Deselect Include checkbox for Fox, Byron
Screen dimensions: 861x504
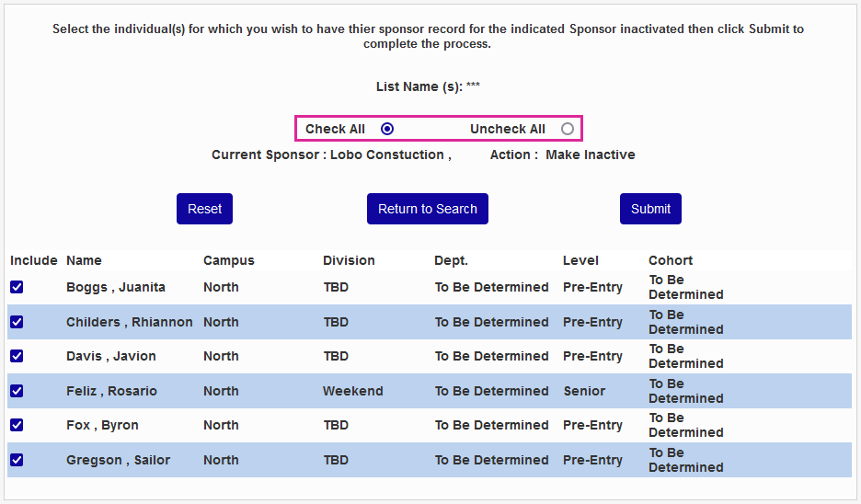click(17, 425)
